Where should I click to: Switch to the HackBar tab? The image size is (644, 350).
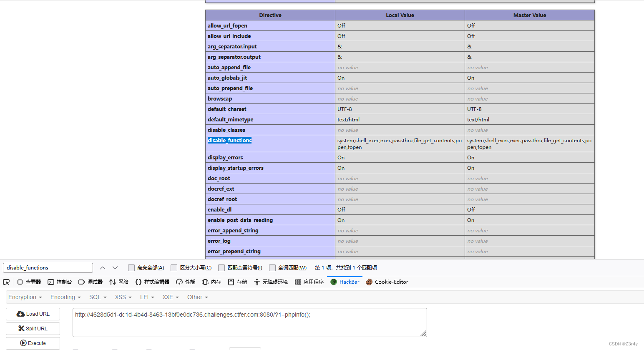point(345,282)
